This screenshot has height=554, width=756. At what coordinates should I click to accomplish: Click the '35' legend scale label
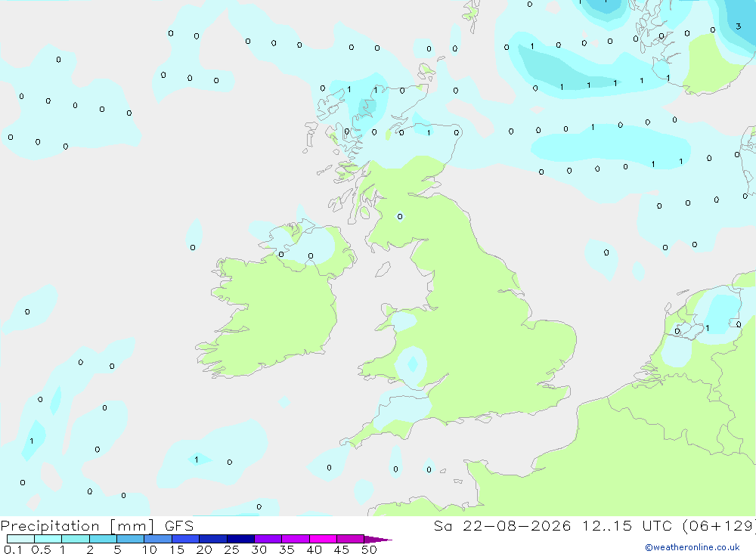(287, 549)
